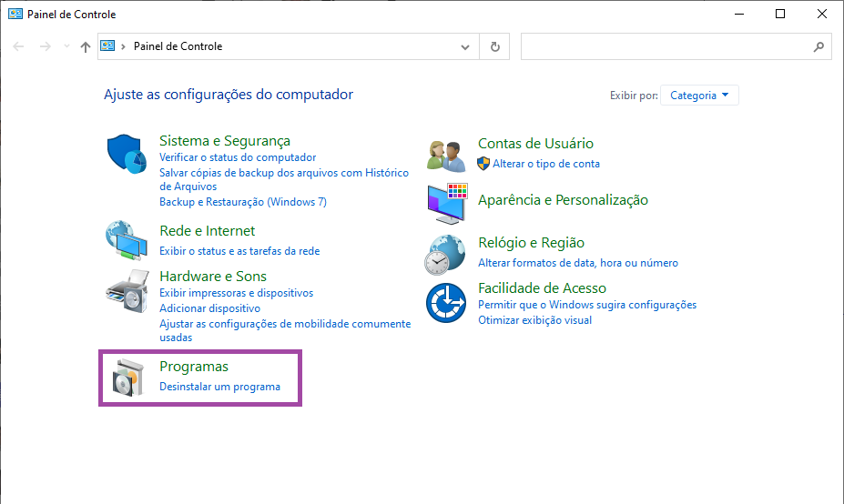Open Salvar cópias de backup com Histórico de Arquivos
This screenshot has height=504, width=844.
coord(284,179)
